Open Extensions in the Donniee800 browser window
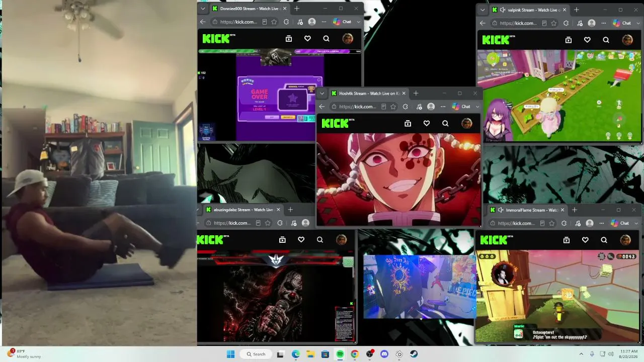Viewport: 644px width, 362px height. (x=286, y=22)
